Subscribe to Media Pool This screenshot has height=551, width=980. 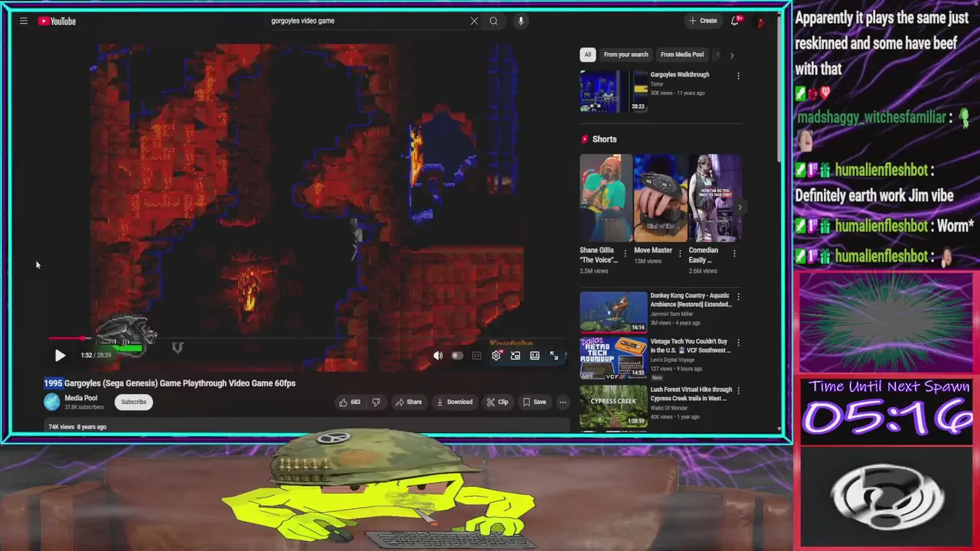click(x=133, y=402)
